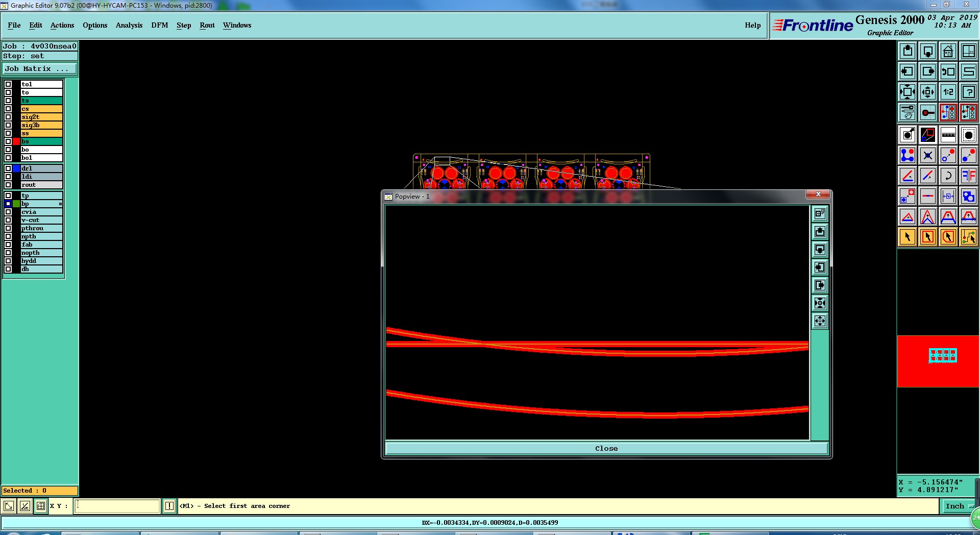980x535 pixels.
Task: Click the Popview pan left icon
Action: pos(820,267)
